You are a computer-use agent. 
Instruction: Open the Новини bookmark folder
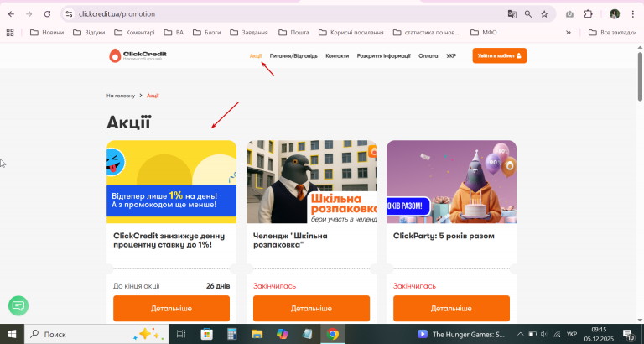coord(47,32)
